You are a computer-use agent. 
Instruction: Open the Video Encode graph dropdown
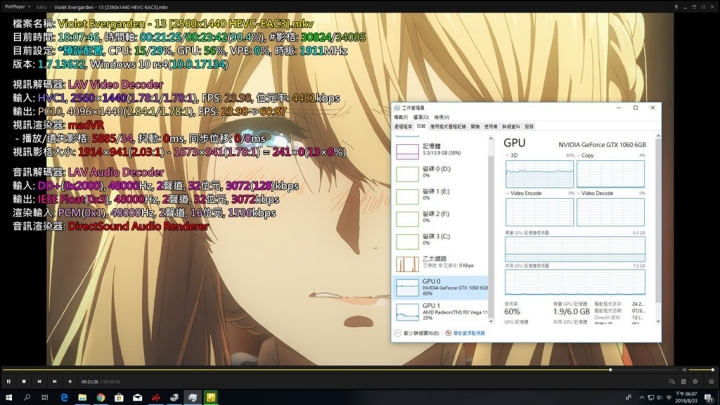(x=523, y=193)
